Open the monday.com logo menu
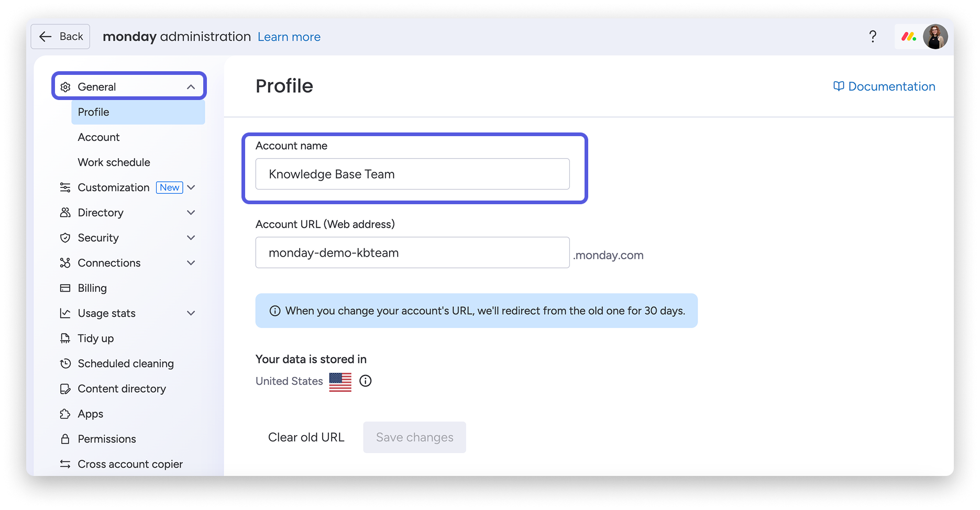 coord(908,37)
